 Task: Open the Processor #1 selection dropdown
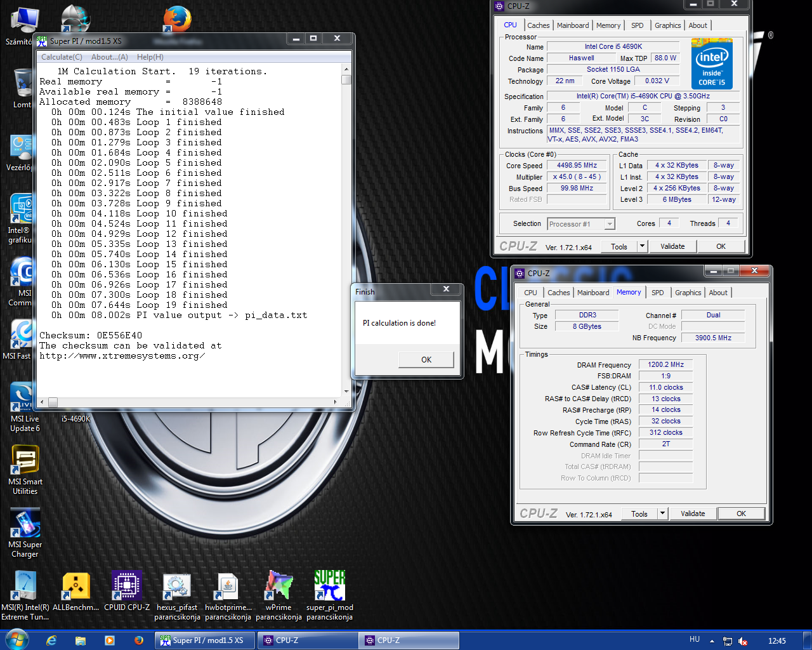click(x=581, y=223)
